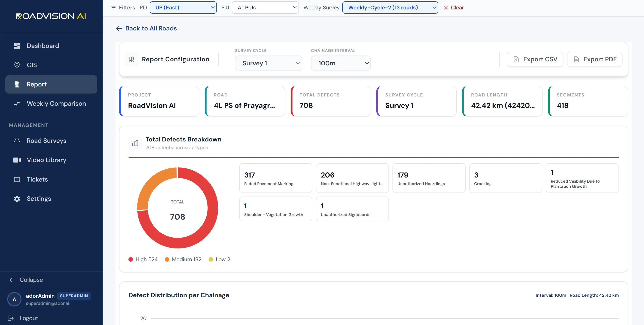Open the RO dropdown showing UP (East)
This screenshot has height=325, width=644.
(x=183, y=8)
